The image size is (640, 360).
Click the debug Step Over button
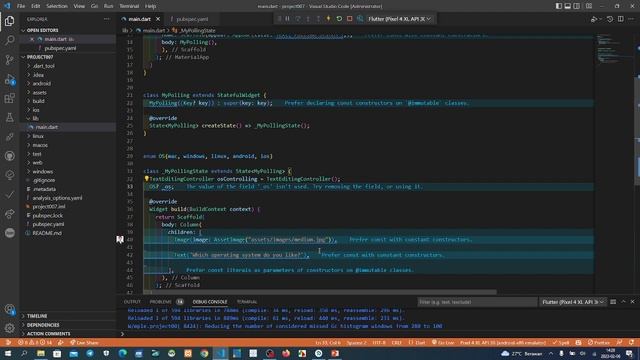(298, 19)
